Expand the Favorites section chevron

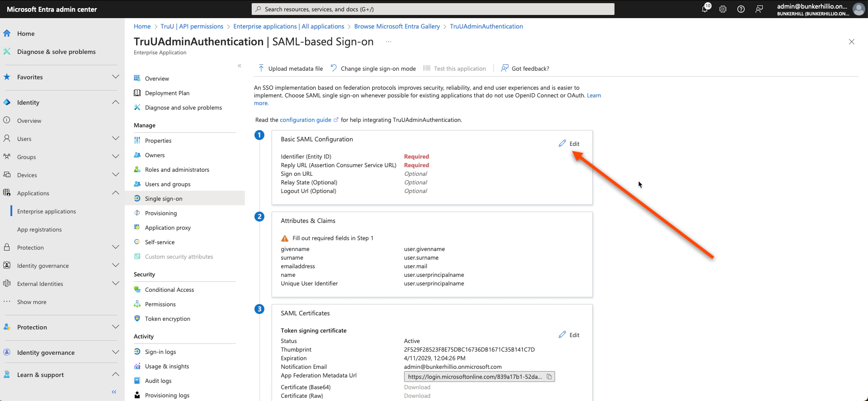[116, 77]
